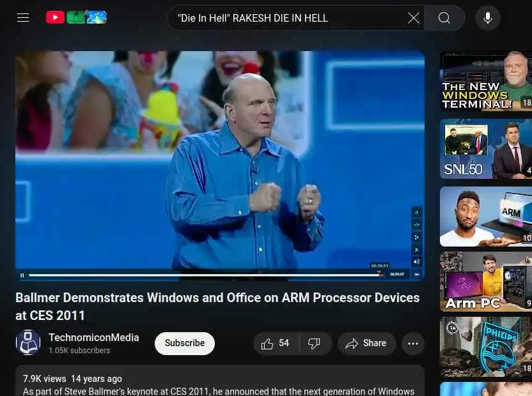This screenshot has width=532, height=396.
Task: Click the progress bar playhead marker
Action: pos(380,274)
